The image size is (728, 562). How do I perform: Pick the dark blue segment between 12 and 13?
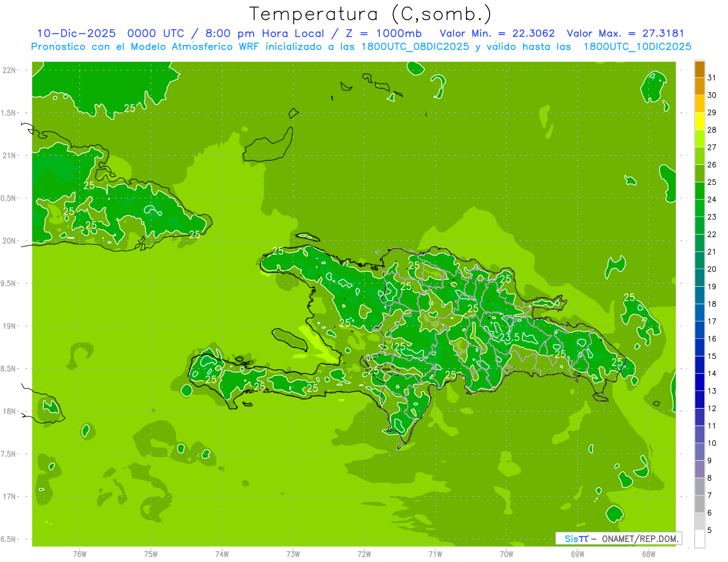coord(699,400)
